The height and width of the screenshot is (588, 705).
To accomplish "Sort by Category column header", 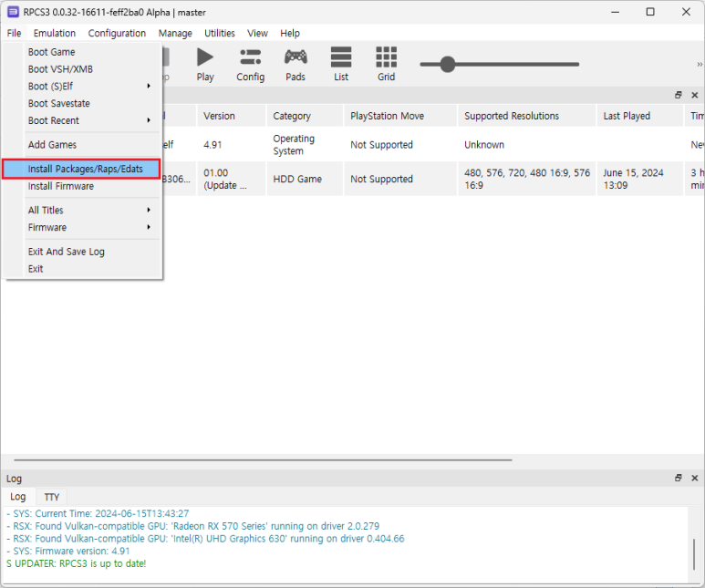I will (x=305, y=116).
